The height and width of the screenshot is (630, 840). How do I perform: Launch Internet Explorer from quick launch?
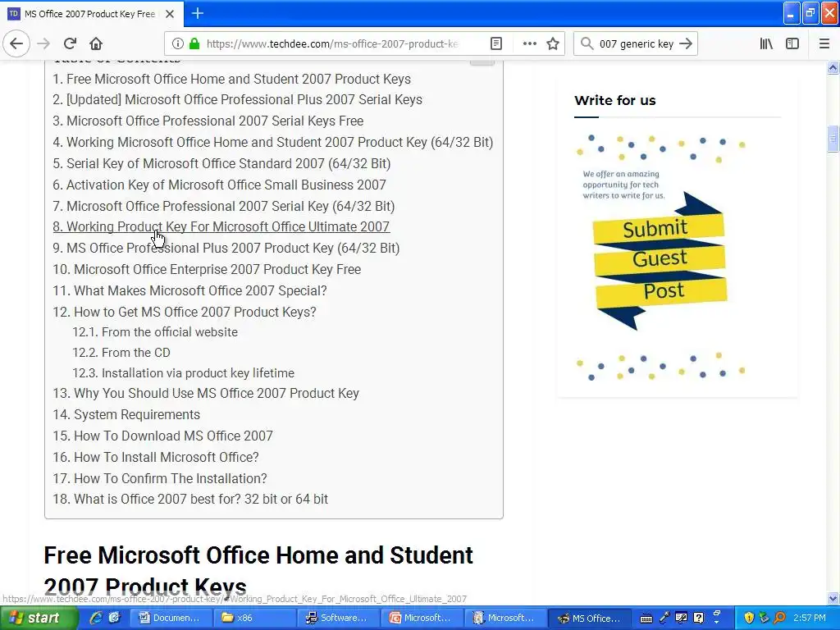[96, 619]
